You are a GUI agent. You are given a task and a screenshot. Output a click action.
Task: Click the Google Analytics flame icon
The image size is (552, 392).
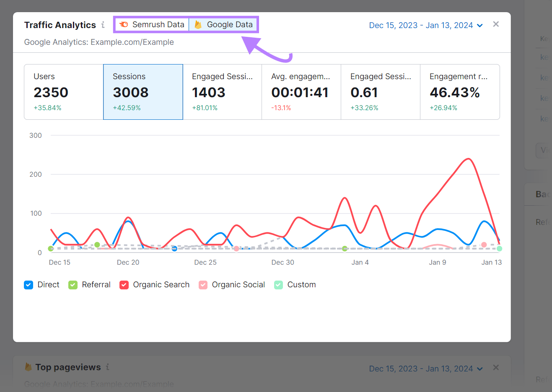[197, 24]
